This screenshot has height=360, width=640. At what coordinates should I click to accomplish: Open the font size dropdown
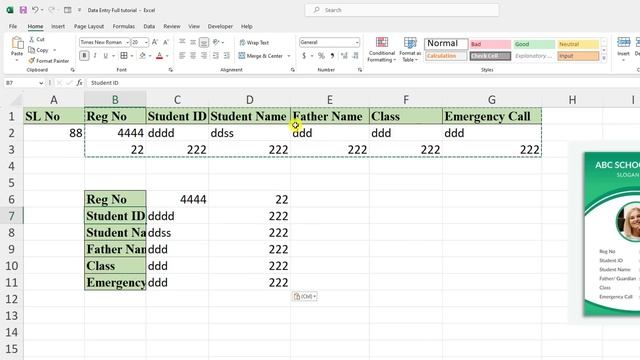(146, 42)
